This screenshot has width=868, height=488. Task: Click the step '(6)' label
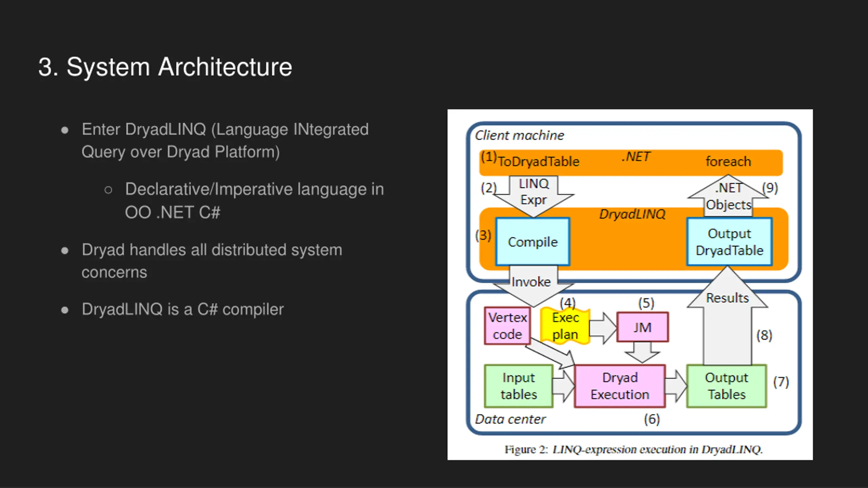652,419
